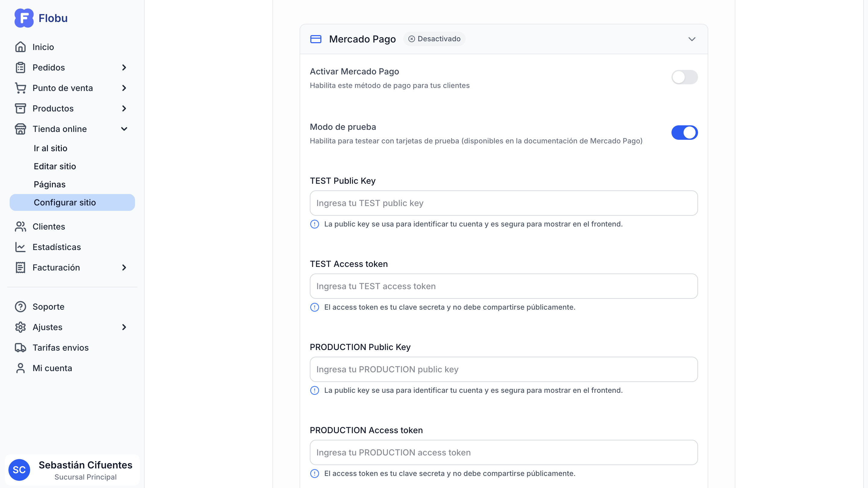Go to Editar sitio link
This screenshot has height=488, width=868.
click(x=55, y=166)
